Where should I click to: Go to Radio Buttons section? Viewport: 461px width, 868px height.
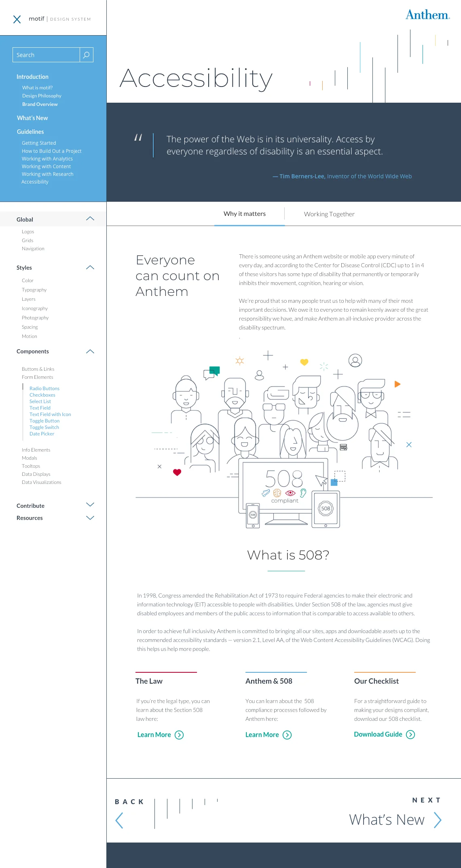point(44,389)
